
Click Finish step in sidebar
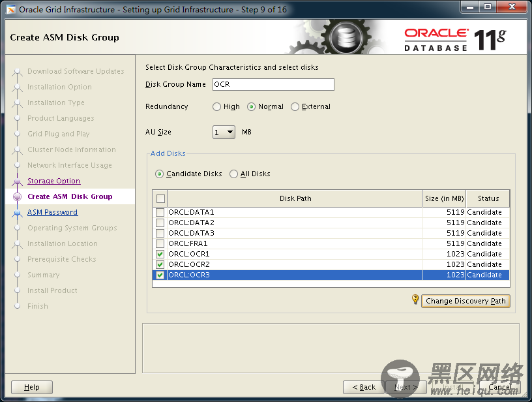[38, 306]
